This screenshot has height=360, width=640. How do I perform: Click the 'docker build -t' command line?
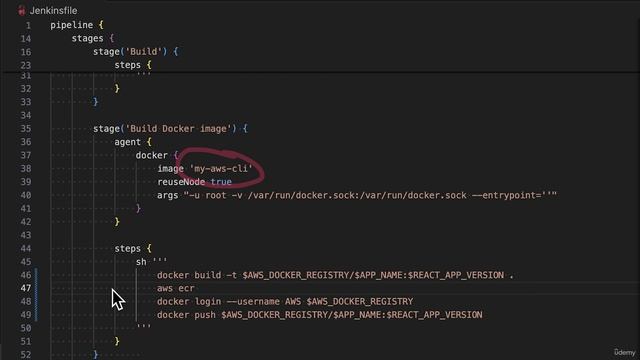[335, 276]
